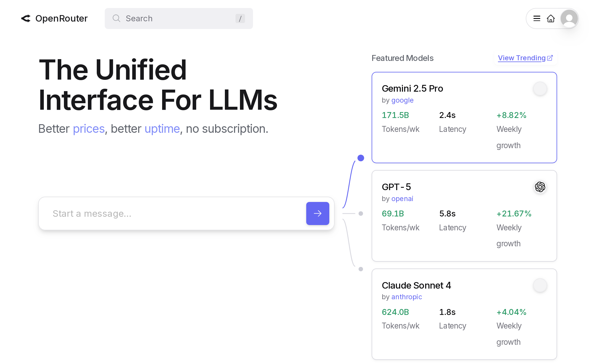
Task: Open the View Trending link
Action: tap(522, 58)
